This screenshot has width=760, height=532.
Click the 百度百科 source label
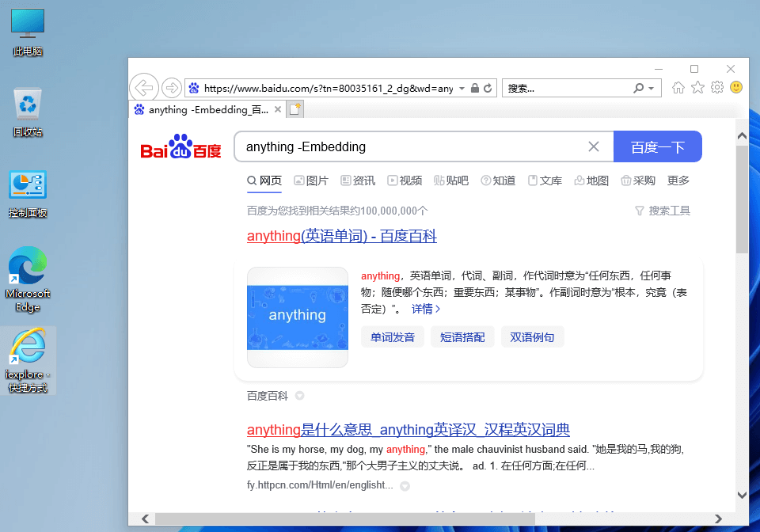click(x=267, y=396)
